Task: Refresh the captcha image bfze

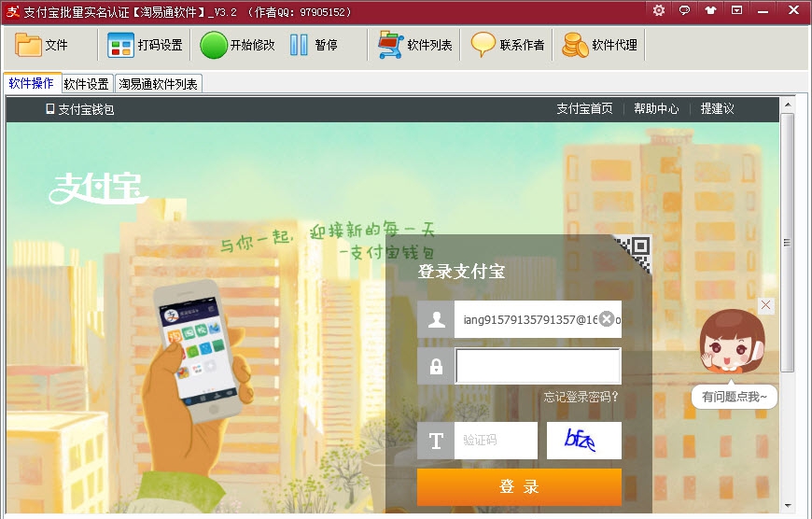Action: click(584, 441)
